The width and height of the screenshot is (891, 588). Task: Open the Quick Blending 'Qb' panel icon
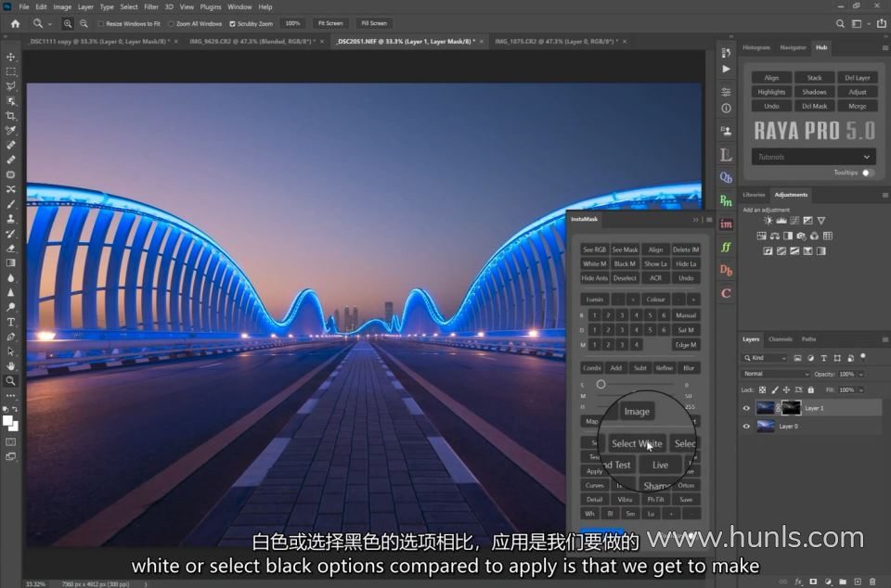(x=726, y=178)
